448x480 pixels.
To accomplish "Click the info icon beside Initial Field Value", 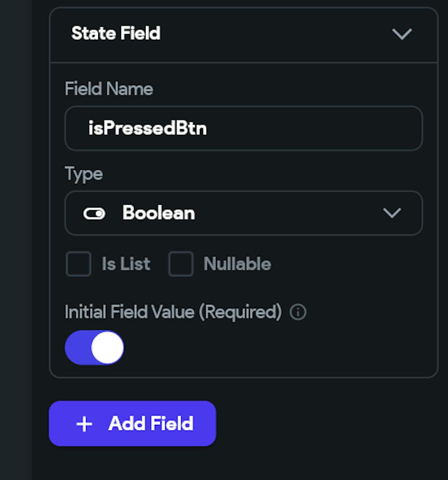I will tap(298, 312).
